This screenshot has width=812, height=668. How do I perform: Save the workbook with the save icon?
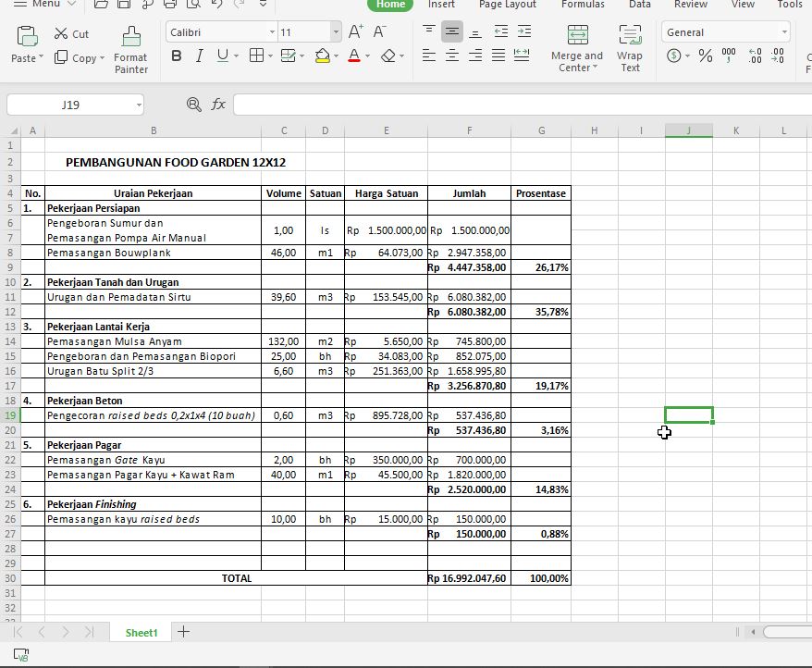click(x=124, y=4)
